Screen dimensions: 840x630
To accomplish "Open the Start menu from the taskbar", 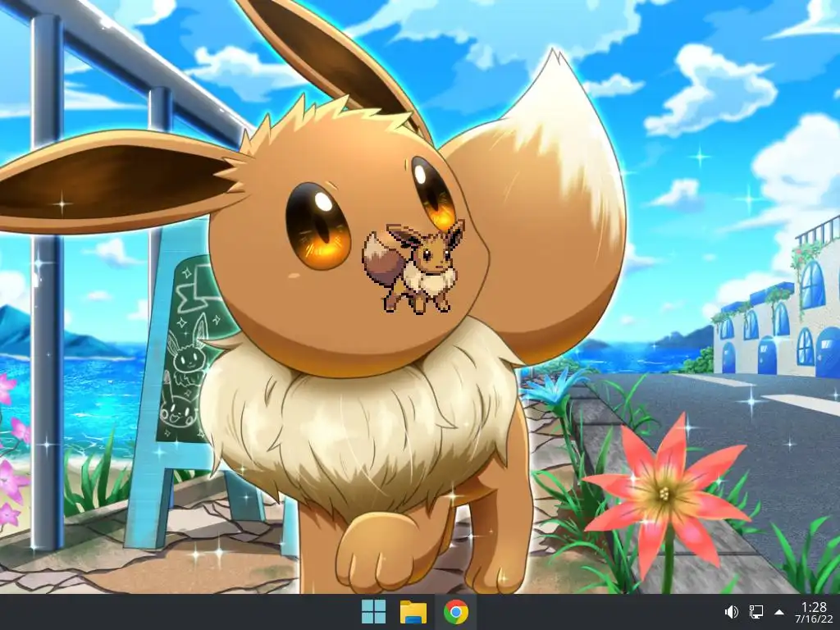I will [x=373, y=612].
